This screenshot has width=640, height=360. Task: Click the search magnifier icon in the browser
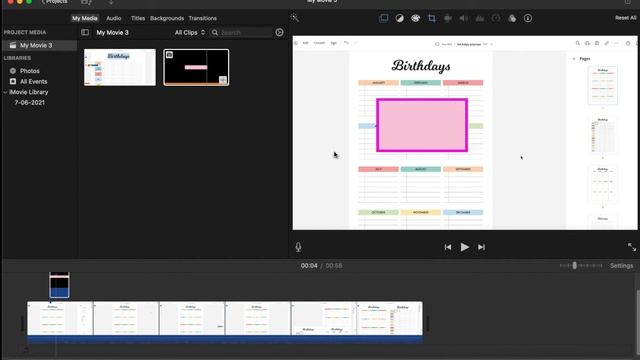[215, 32]
